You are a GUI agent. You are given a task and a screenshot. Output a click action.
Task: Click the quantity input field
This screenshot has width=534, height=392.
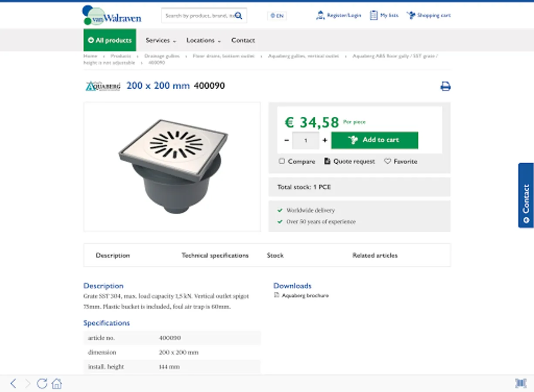(x=305, y=140)
